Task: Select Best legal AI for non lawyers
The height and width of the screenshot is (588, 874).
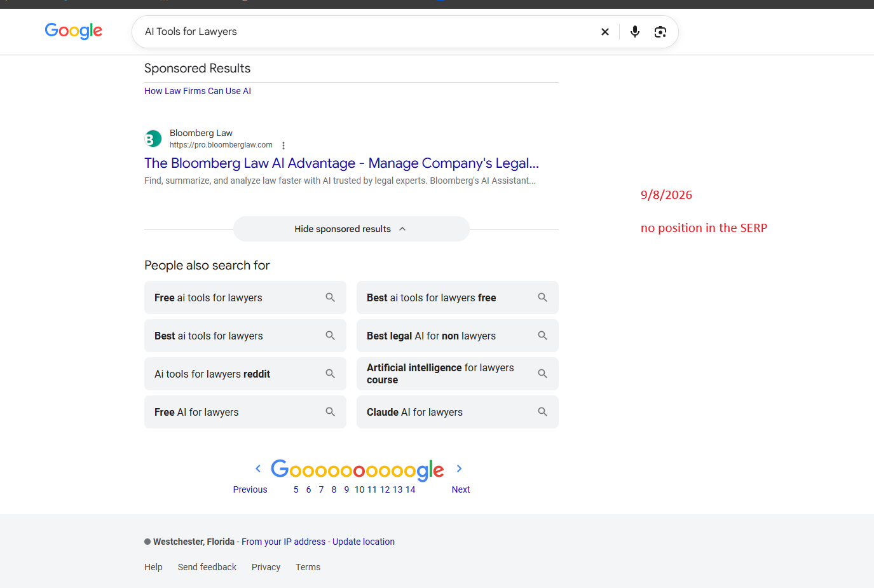Action: point(458,336)
